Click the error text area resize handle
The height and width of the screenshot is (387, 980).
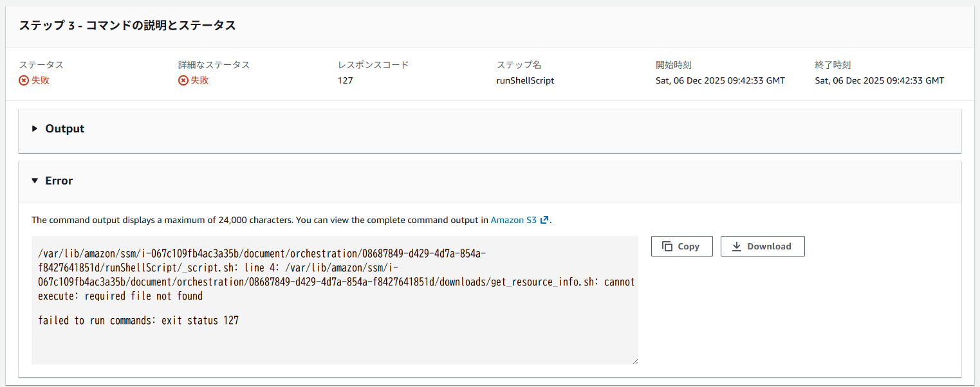(634, 361)
